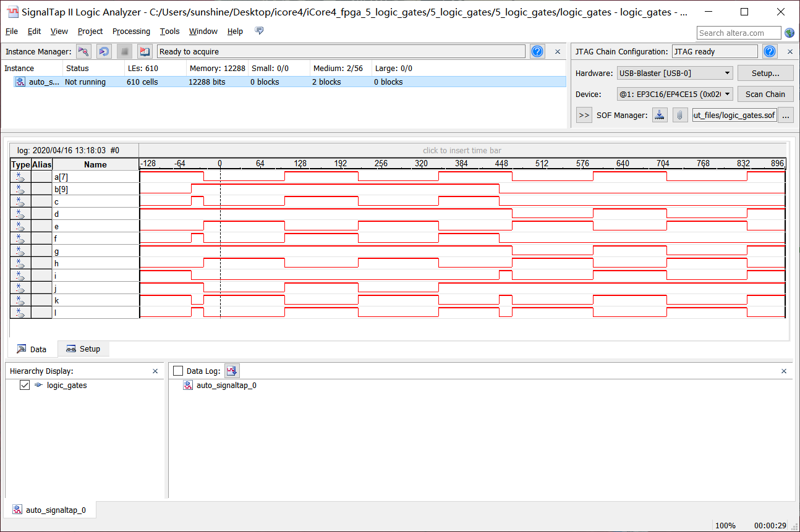Click the Run Analysis icon in Instance Manager

pos(84,52)
